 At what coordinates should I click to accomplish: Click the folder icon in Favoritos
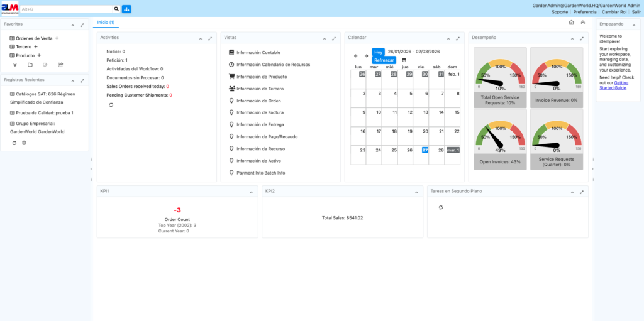(30, 65)
